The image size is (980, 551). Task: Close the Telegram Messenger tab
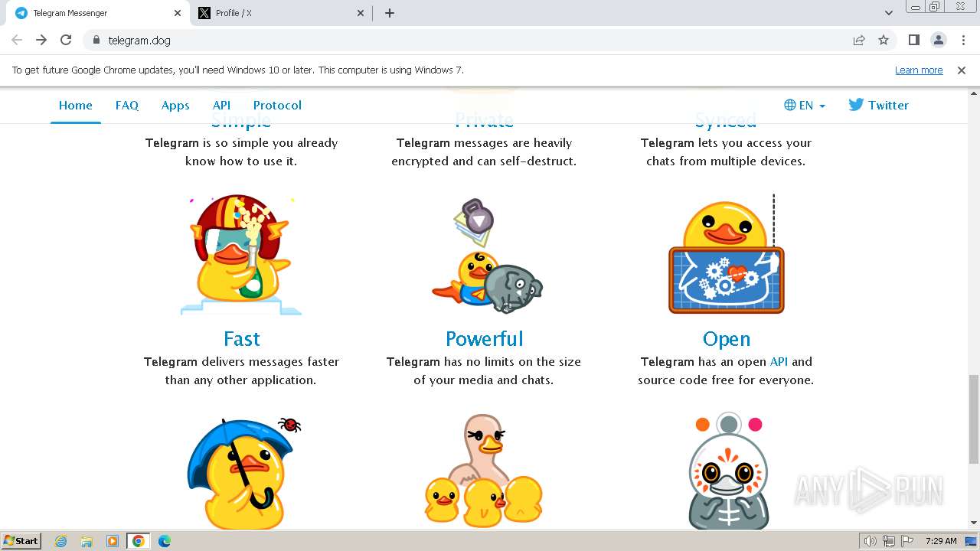pos(178,13)
